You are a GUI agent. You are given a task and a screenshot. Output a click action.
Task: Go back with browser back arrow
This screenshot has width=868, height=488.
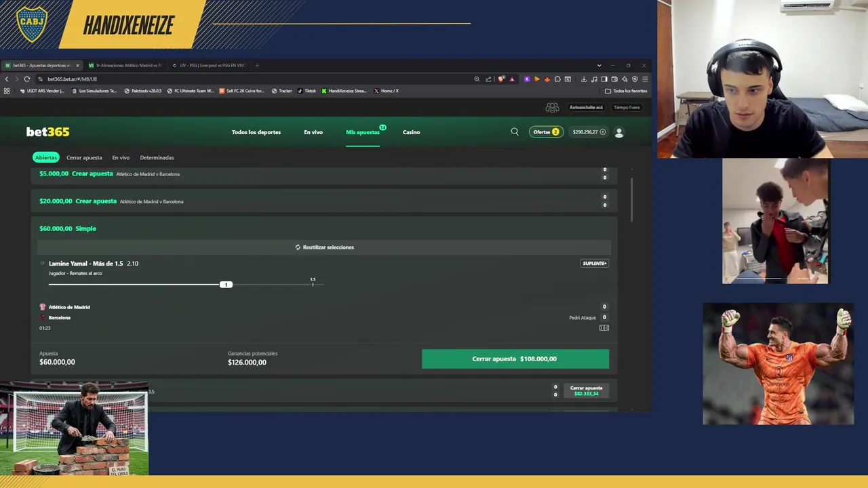coord(7,79)
